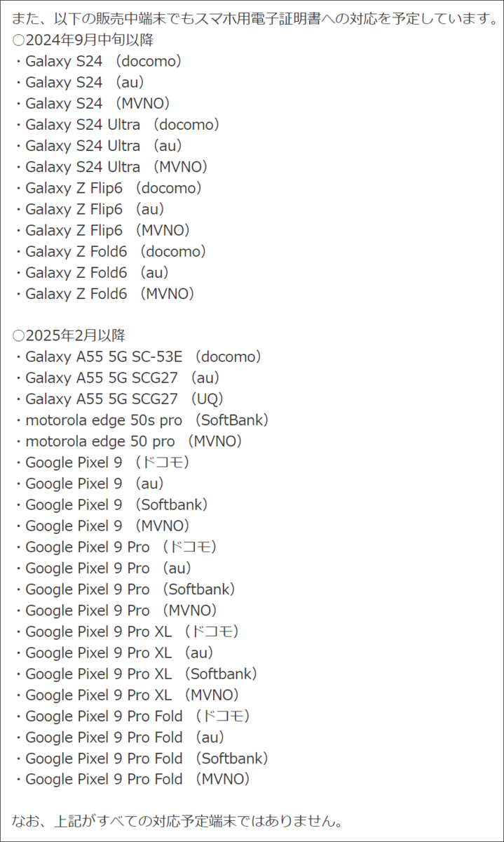Click Google Pixel 9 Pro Fold (Softbank)
The height and width of the screenshot is (842, 504).
(142, 758)
